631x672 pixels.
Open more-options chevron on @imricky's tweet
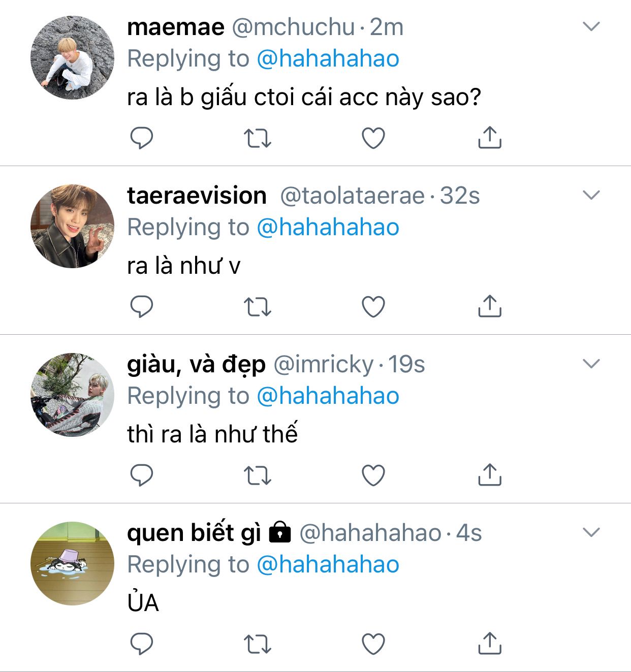click(x=591, y=364)
